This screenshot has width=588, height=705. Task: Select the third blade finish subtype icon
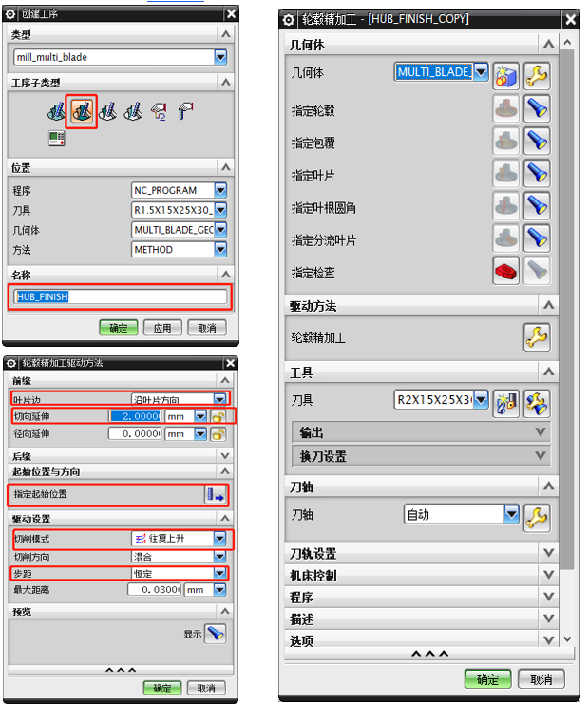[108, 111]
